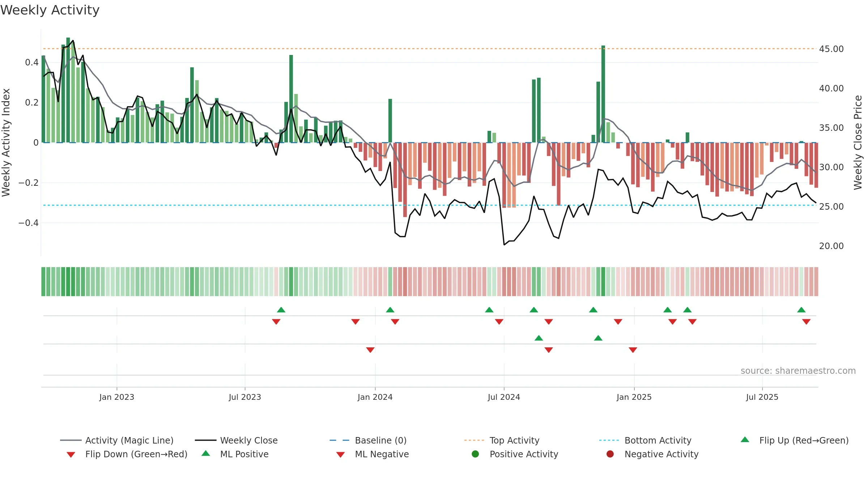868x488 pixels.
Task: Click the leftmost ML Negative marker before Jan 2024
Action: pos(370,350)
